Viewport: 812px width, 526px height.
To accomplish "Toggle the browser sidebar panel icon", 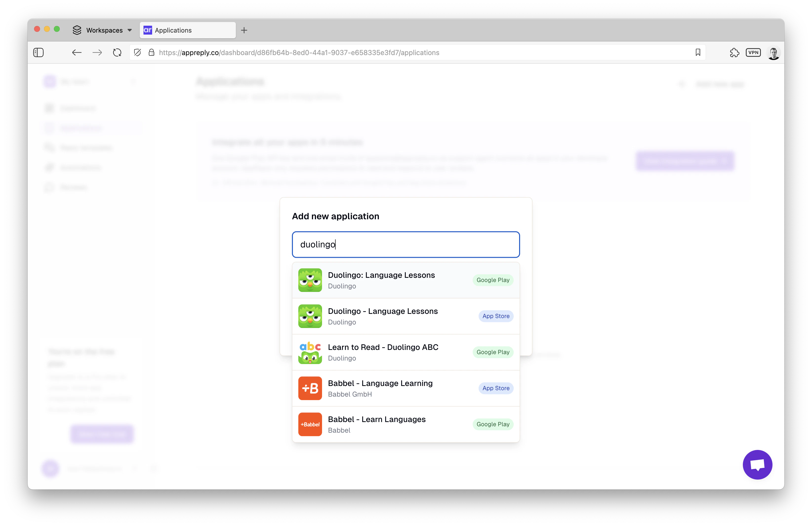I will tap(39, 53).
